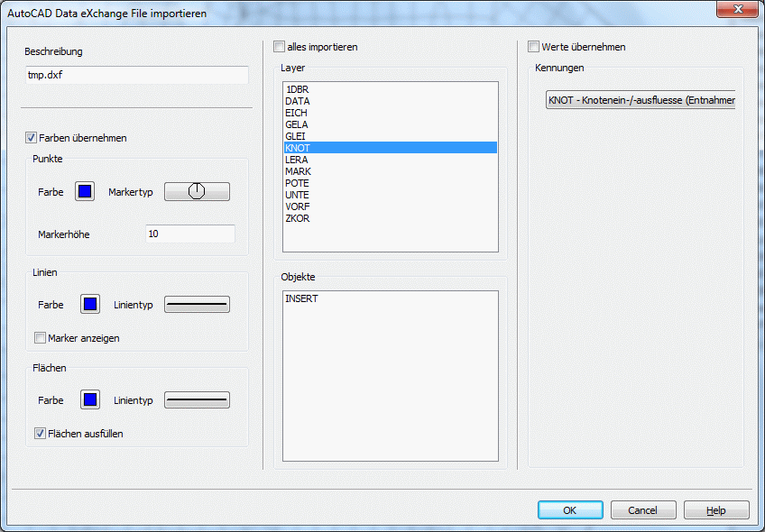Click the blue Farbe swatch for Punkte
Image resolution: width=765 pixels, height=532 pixels.
click(x=85, y=191)
